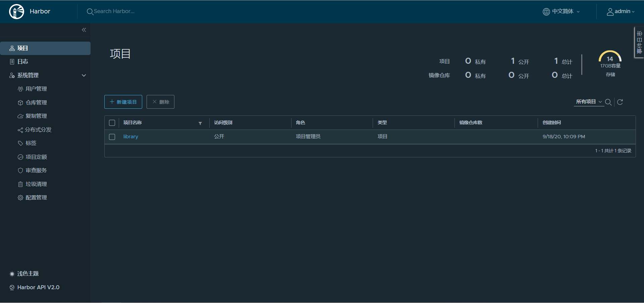
Task: Click the 垃圾清理 trash icon
Action: tap(20, 184)
